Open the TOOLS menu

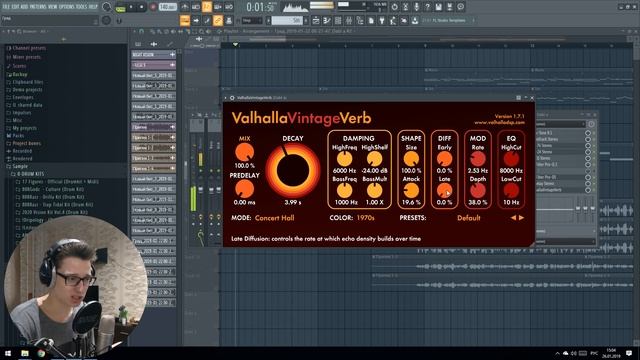[x=82, y=7]
